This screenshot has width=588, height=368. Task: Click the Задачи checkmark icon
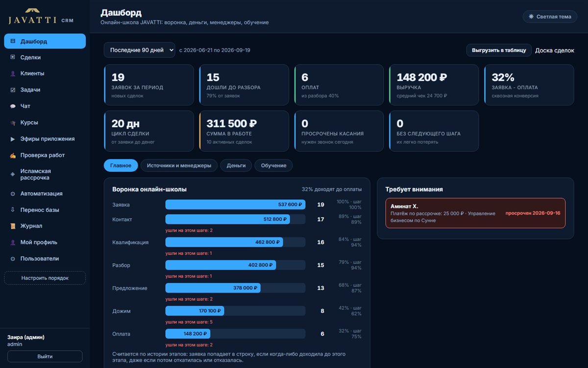(x=13, y=90)
